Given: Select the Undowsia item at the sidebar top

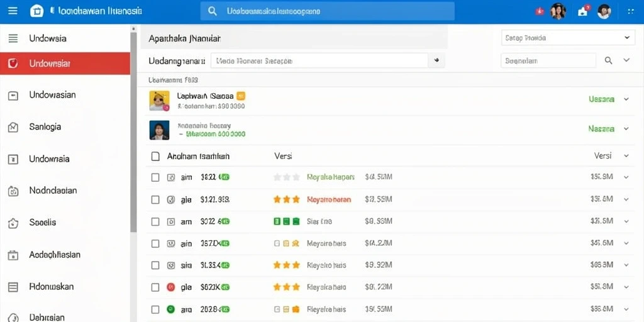Looking at the screenshot, I should 65,38.
